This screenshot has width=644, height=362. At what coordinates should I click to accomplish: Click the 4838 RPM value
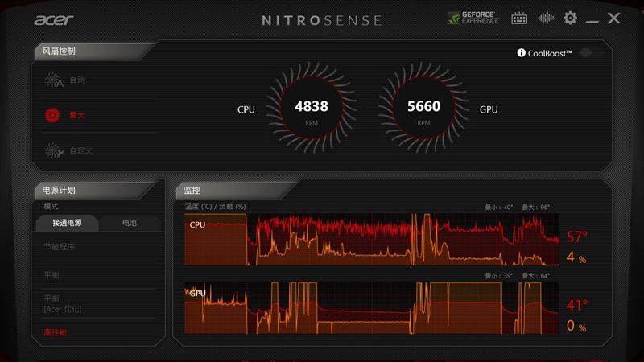(312, 106)
